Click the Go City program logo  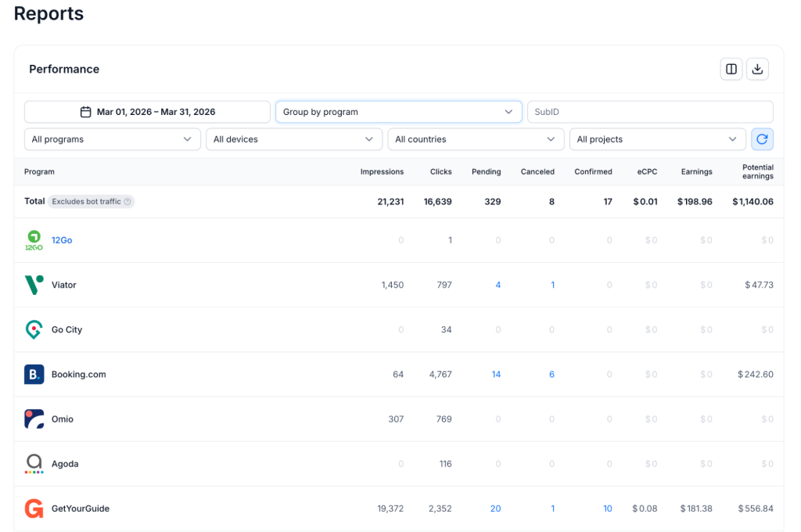click(34, 329)
